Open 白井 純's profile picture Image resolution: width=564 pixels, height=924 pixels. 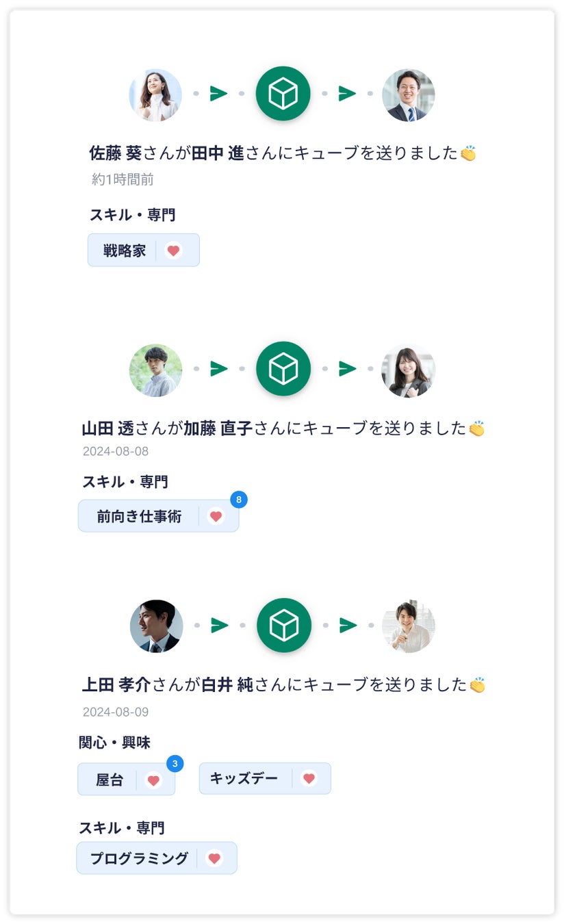click(409, 626)
